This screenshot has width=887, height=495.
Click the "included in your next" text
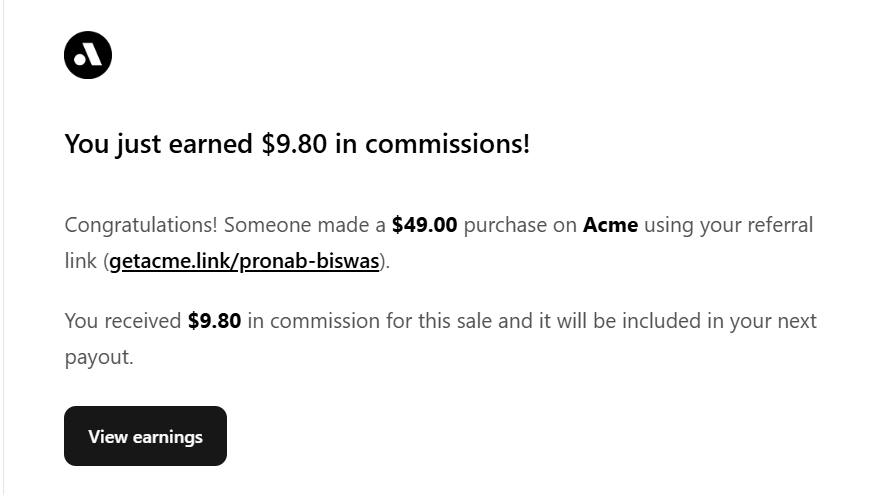pos(720,321)
